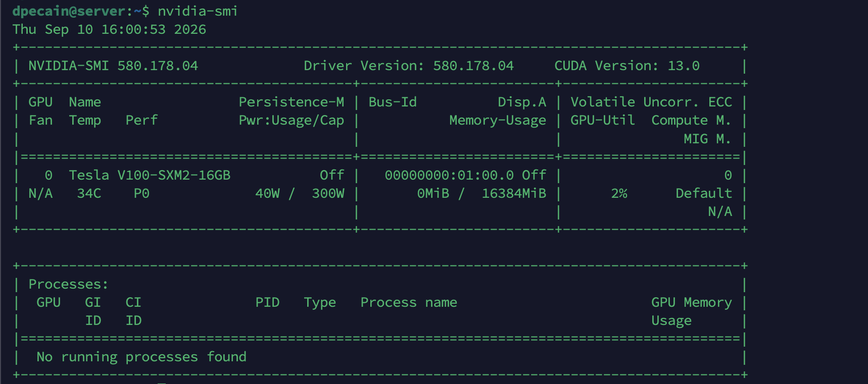Click the Memory-Usage column header

point(498,121)
